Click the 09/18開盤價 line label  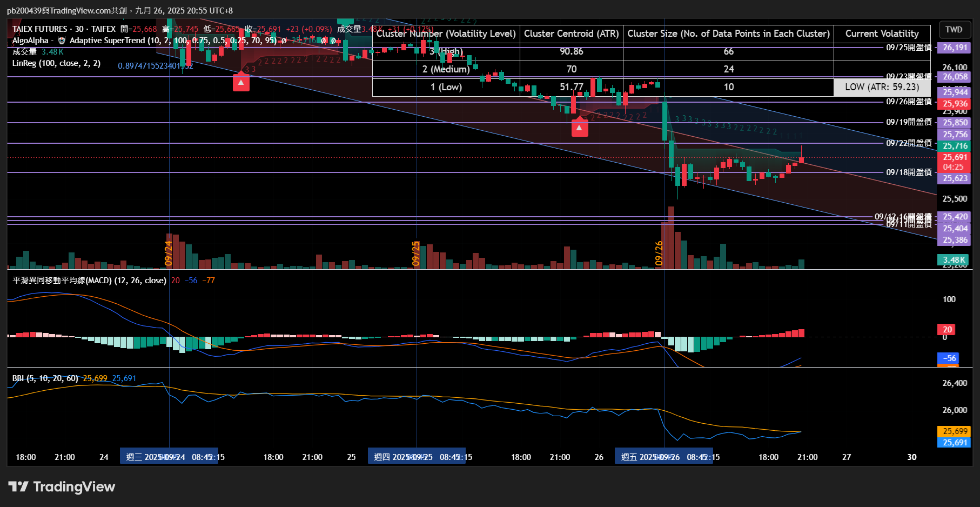point(909,172)
